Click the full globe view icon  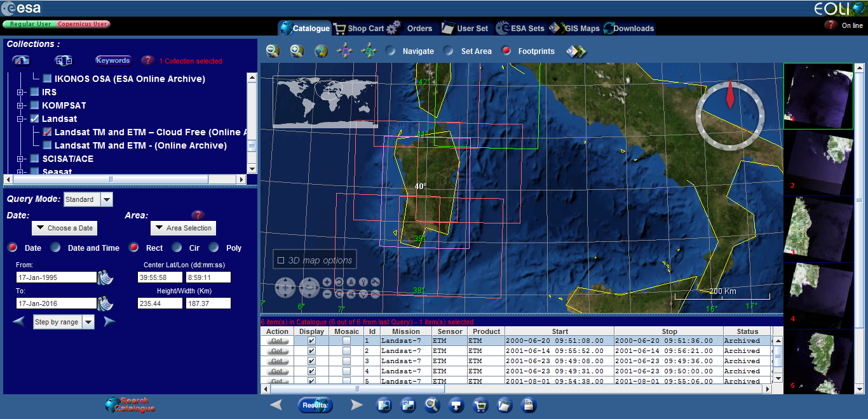(321, 51)
